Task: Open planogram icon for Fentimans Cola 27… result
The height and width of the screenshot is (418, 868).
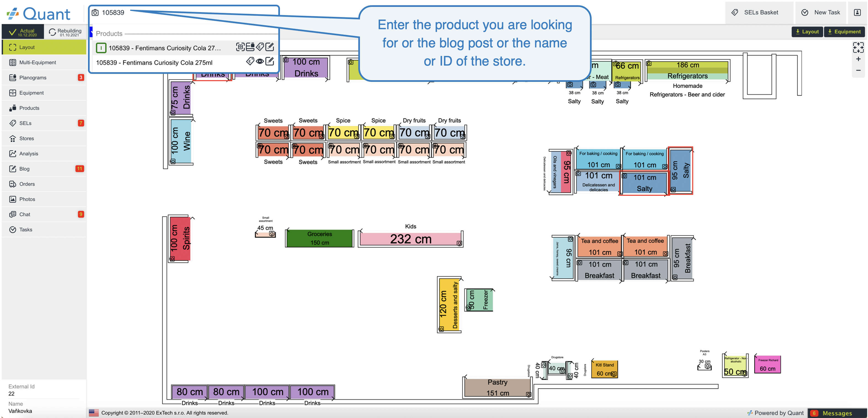Action: point(250,47)
